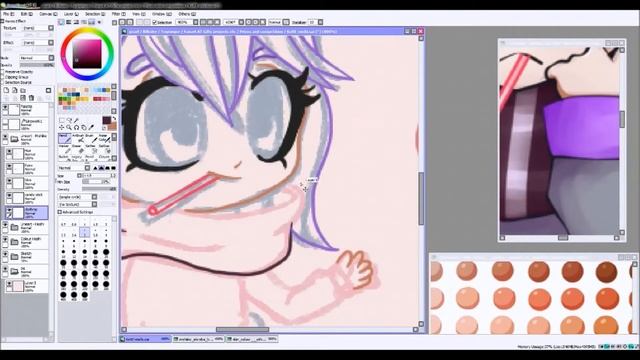Select the eyedropper tool

point(91,128)
